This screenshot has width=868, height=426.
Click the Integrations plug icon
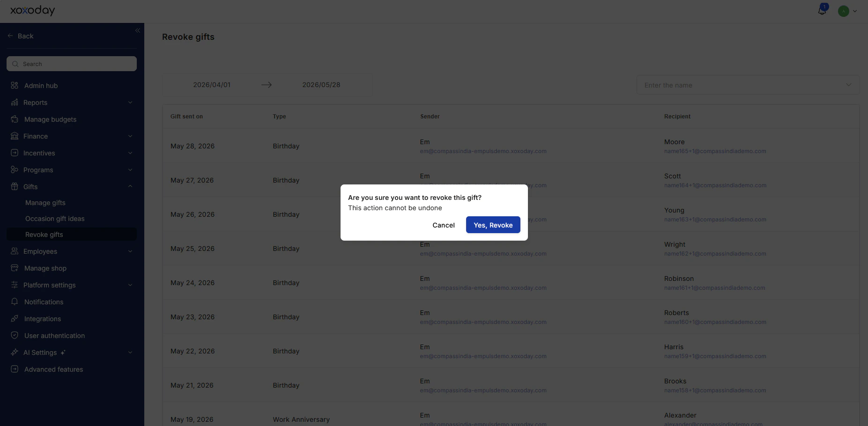click(x=15, y=318)
